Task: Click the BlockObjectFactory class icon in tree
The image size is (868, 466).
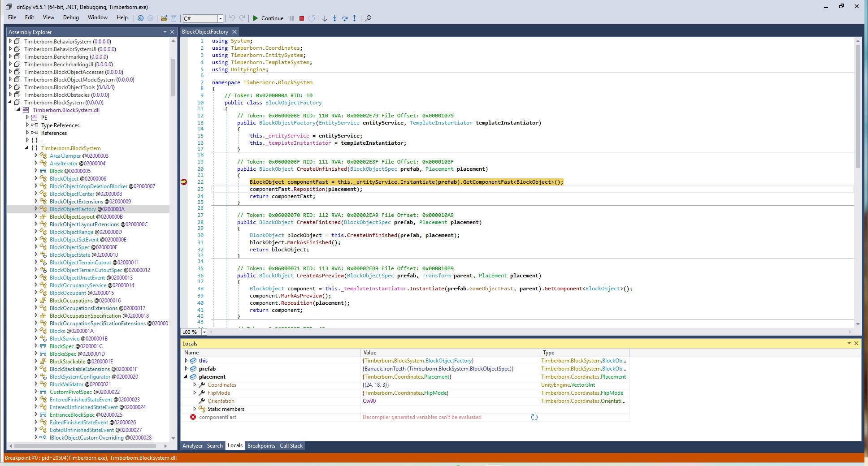Action: coord(43,209)
